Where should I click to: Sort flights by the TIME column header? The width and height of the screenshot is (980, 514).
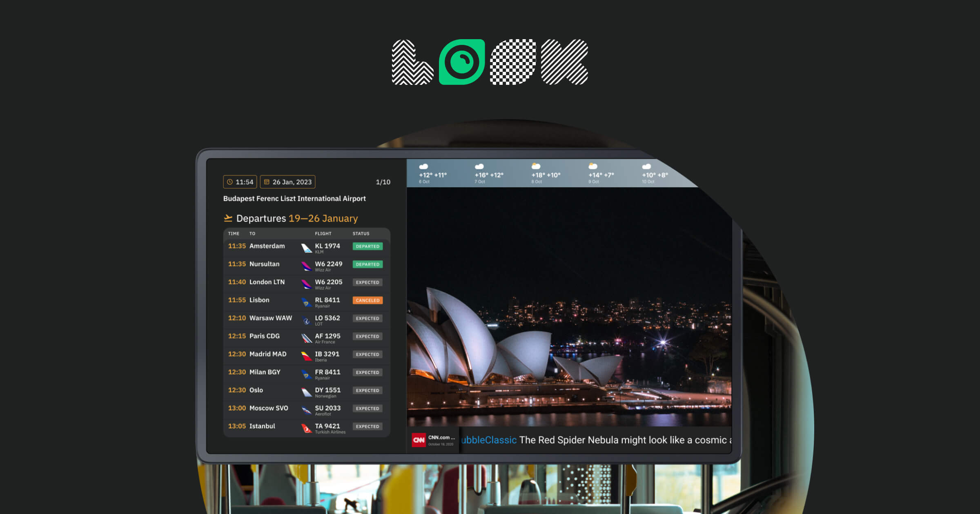[x=234, y=233]
